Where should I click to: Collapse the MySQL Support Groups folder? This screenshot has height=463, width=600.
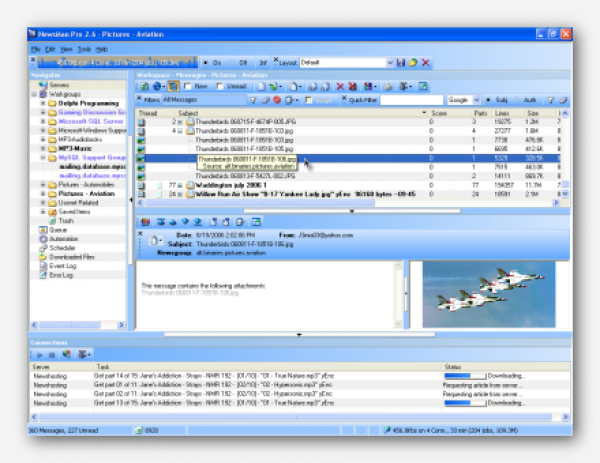point(43,158)
